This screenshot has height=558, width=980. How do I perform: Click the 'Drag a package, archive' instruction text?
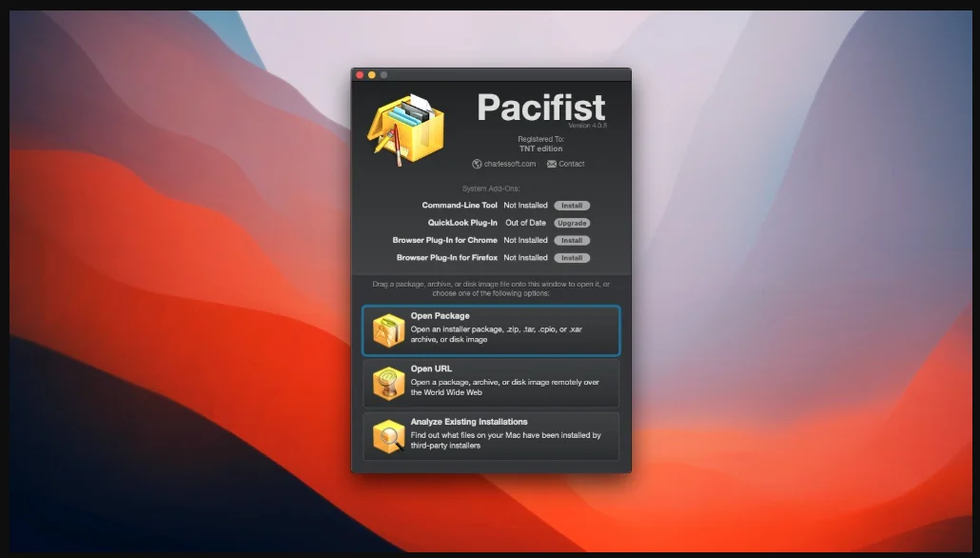[x=491, y=289]
